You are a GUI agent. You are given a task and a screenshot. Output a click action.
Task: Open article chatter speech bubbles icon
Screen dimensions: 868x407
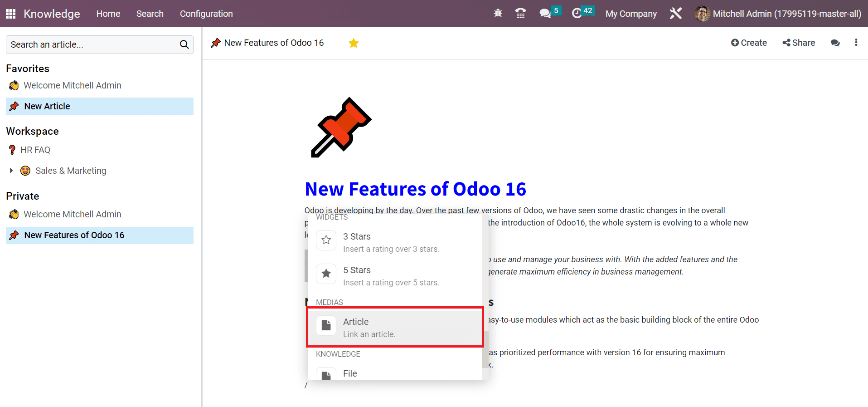[835, 43]
